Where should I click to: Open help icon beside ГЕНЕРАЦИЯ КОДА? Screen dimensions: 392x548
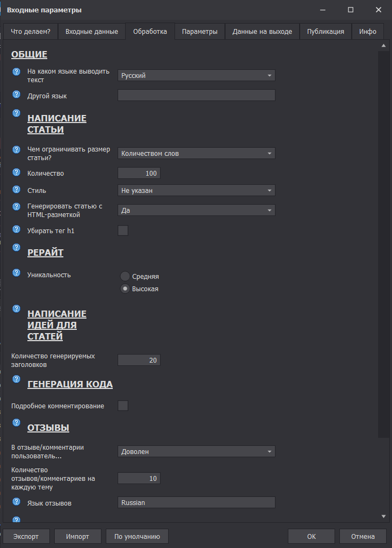click(x=17, y=379)
